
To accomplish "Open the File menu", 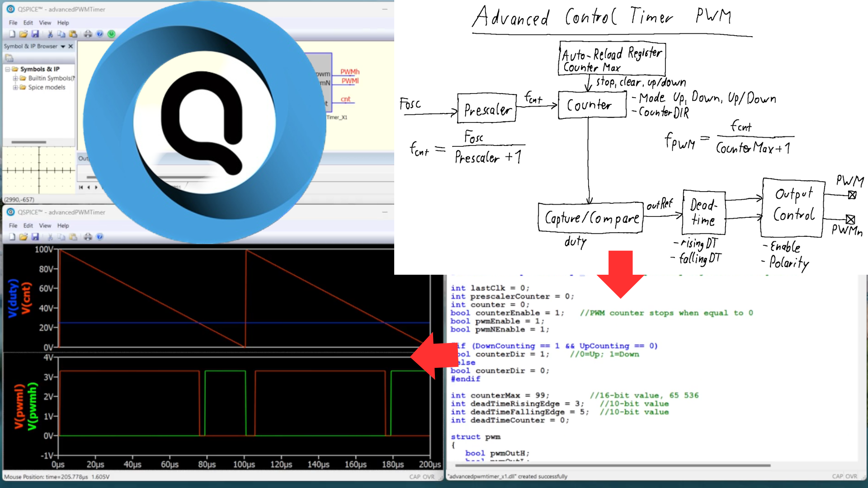I will point(13,23).
